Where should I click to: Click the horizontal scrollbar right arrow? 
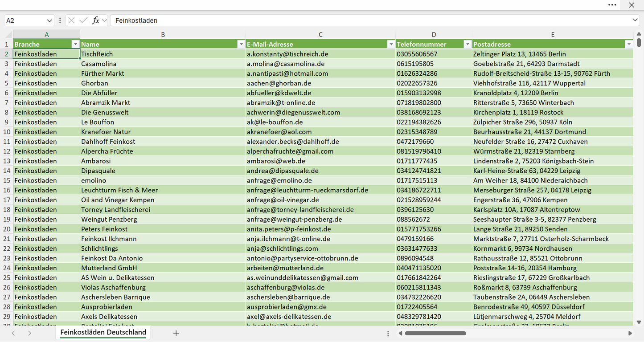(x=630, y=333)
